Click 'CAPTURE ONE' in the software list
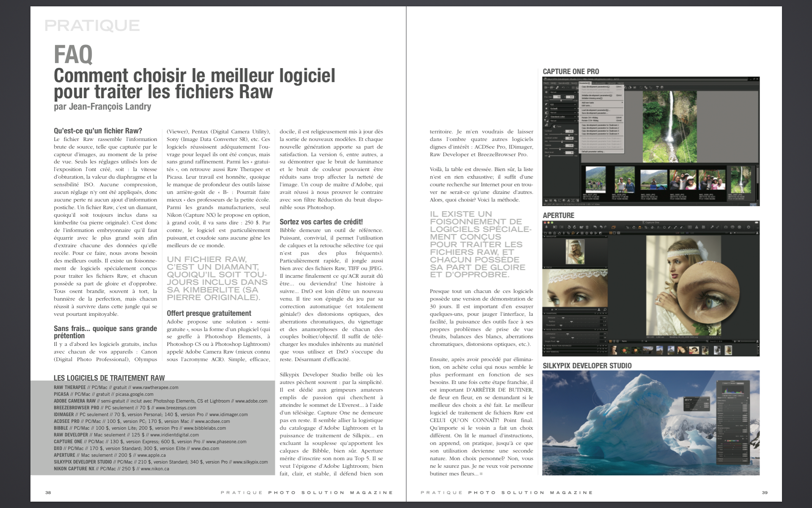 pos(68,442)
